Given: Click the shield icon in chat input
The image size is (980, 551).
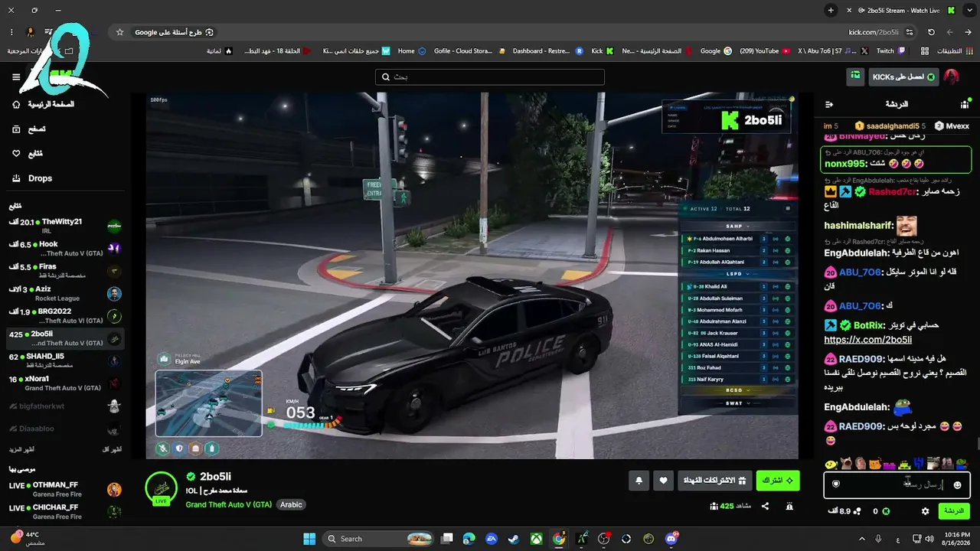Looking at the screenshot, I should [836, 484].
